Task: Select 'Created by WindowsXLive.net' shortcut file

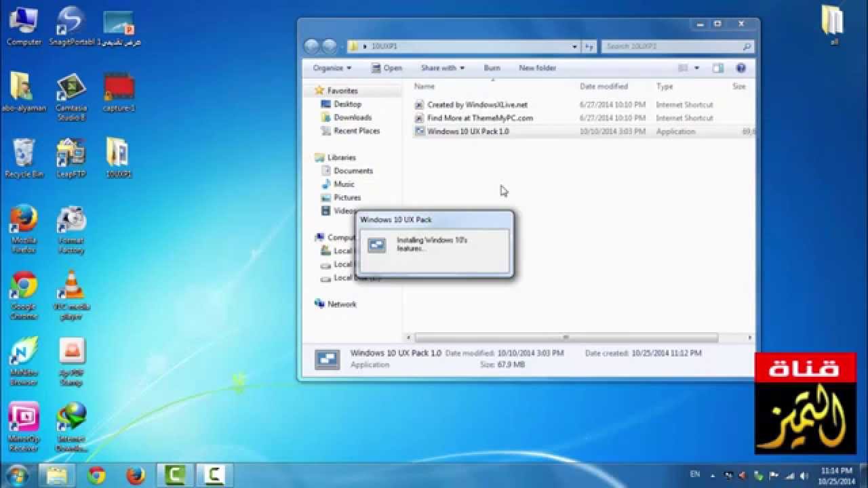Action: (x=477, y=105)
